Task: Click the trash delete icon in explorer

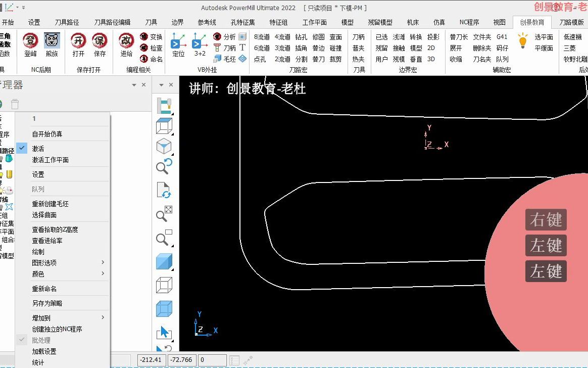Action: (x=15, y=104)
